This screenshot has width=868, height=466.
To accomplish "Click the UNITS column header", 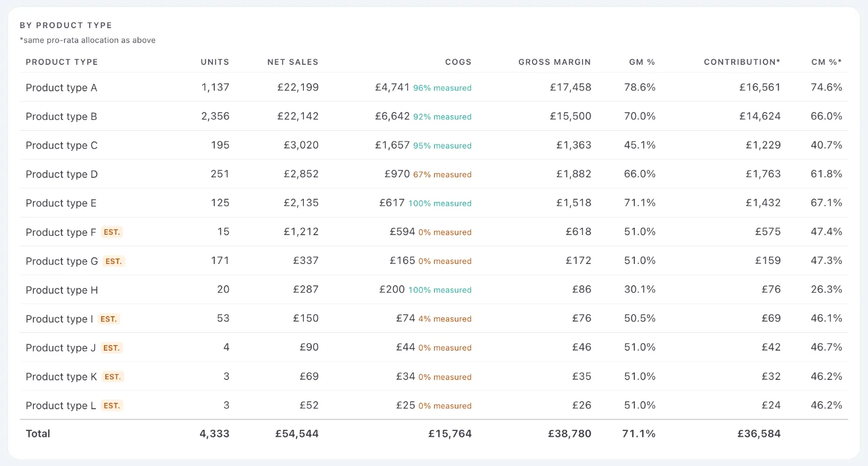I will pos(215,62).
